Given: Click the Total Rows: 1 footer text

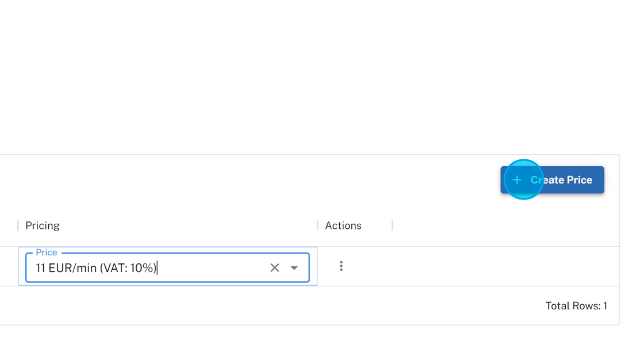Looking at the screenshot, I should tap(576, 306).
